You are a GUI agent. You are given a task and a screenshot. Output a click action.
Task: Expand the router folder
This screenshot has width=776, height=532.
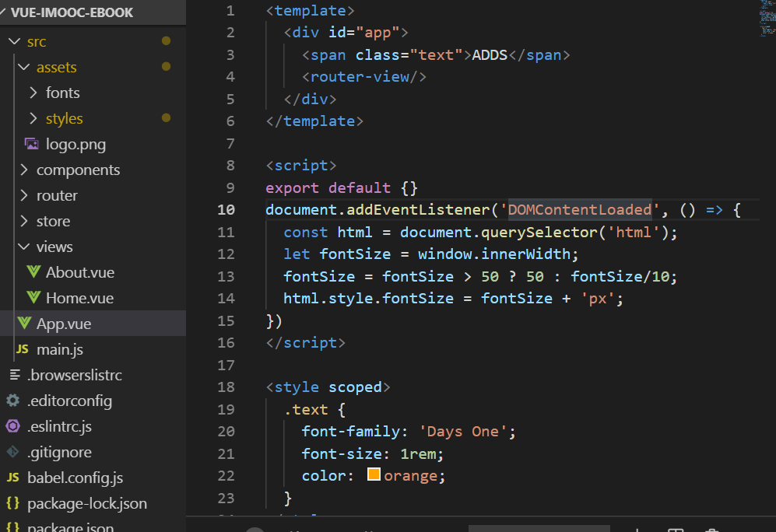click(x=24, y=195)
